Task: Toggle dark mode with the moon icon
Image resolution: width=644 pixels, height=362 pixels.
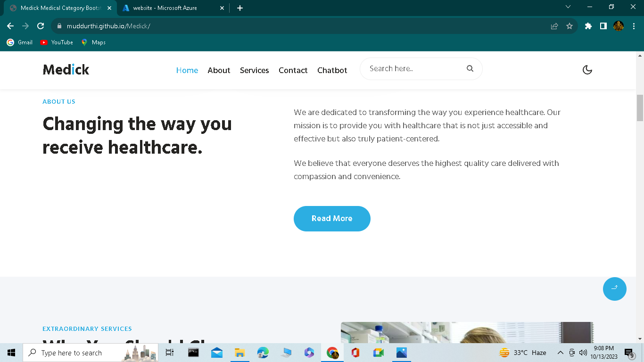Action: (587, 69)
